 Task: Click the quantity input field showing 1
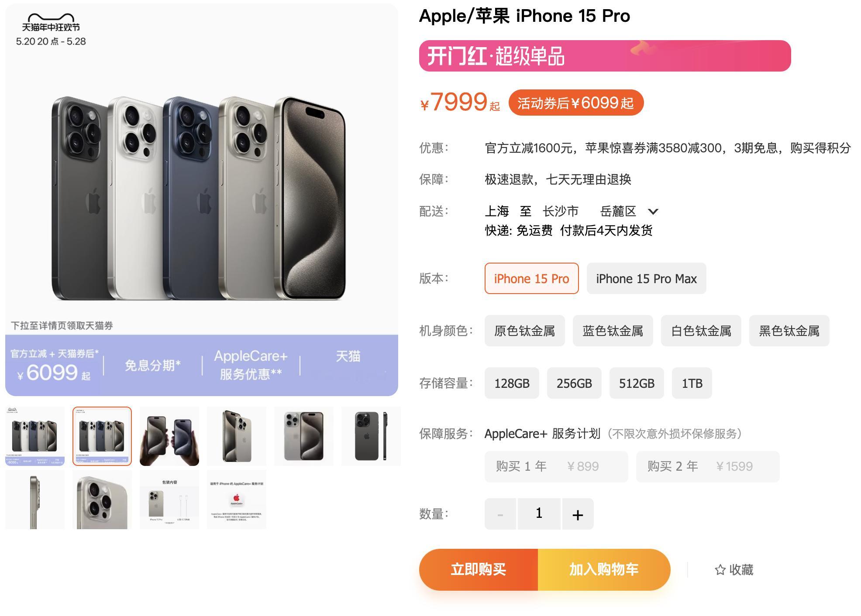pos(539,514)
